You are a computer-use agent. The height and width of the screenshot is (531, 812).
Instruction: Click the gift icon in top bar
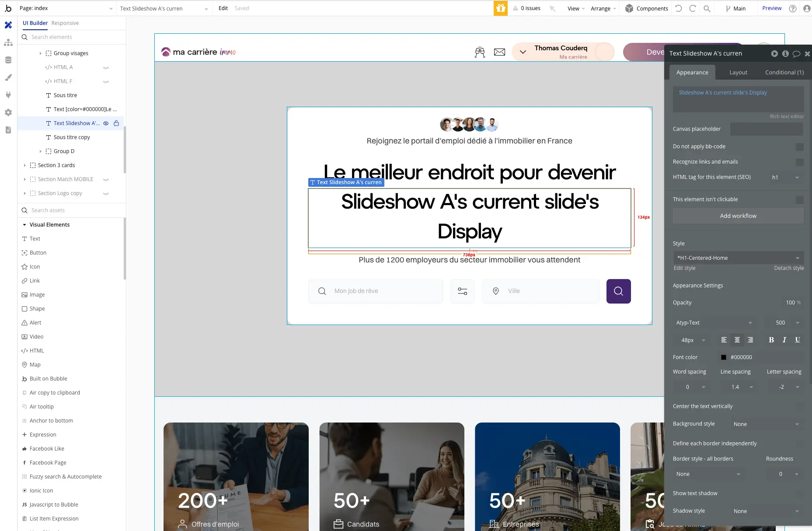click(501, 8)
